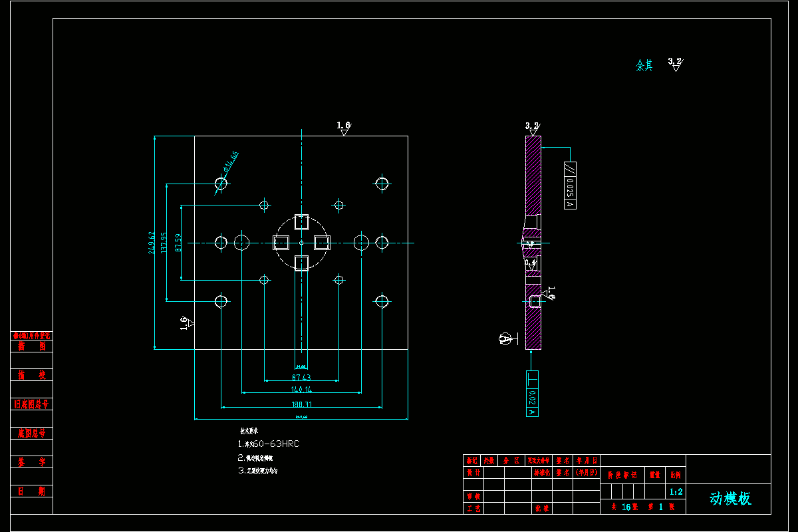
Task: Select the cyan title-block text 动模板
Action: click(x=730, y=499)
